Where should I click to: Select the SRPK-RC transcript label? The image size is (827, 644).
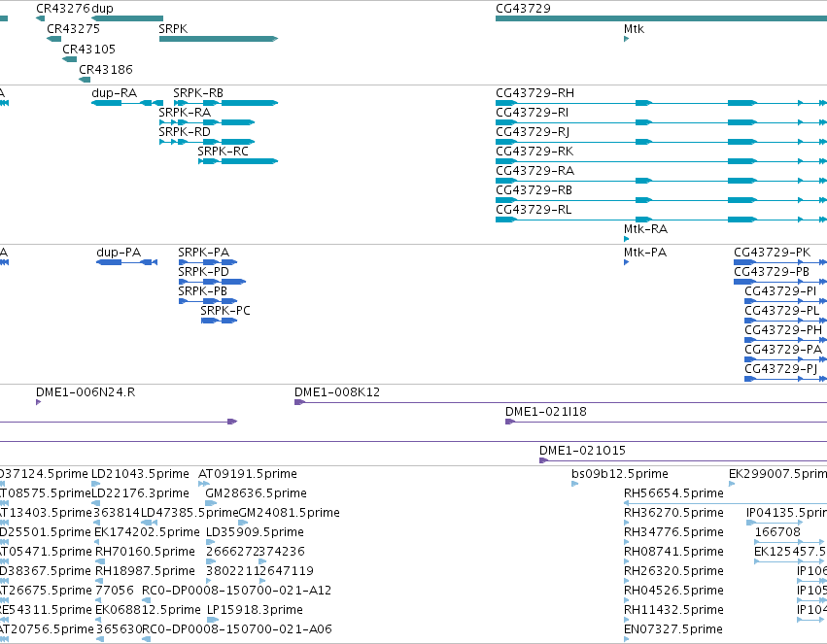tap(223, 152)
